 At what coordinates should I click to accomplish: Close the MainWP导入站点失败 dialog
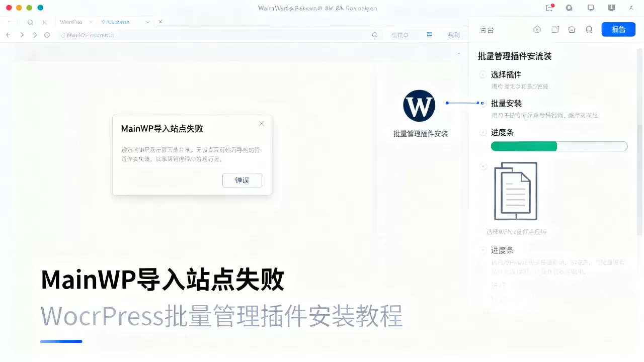point(261,124)
